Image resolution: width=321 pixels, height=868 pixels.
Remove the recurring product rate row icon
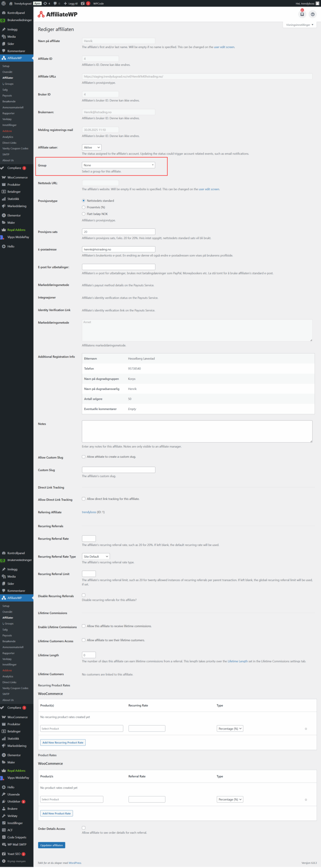point(306,729)
